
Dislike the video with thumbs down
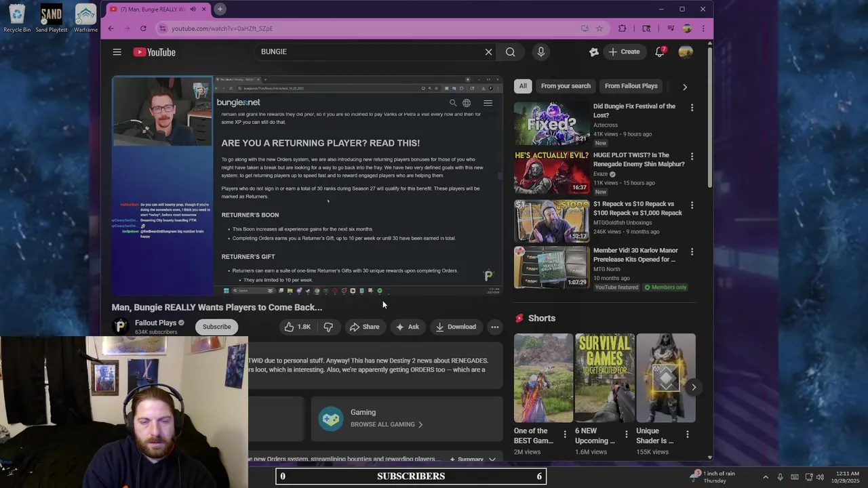click(328, 327)
